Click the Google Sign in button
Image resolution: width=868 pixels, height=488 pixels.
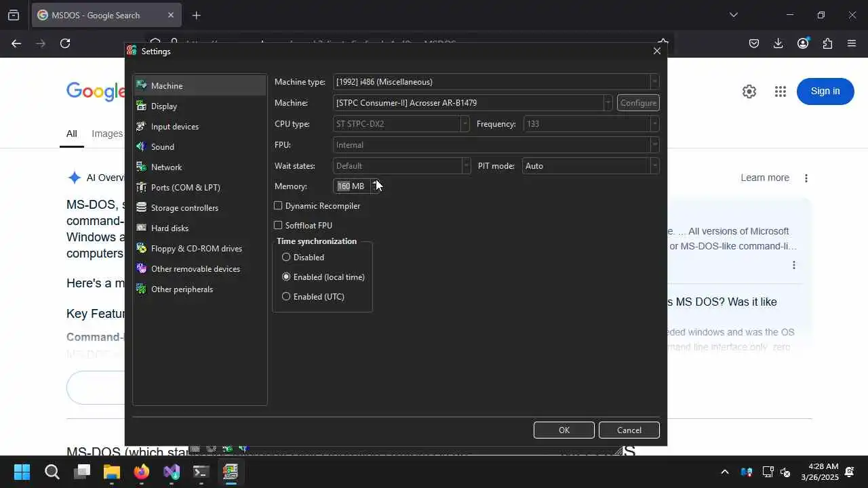825,91
